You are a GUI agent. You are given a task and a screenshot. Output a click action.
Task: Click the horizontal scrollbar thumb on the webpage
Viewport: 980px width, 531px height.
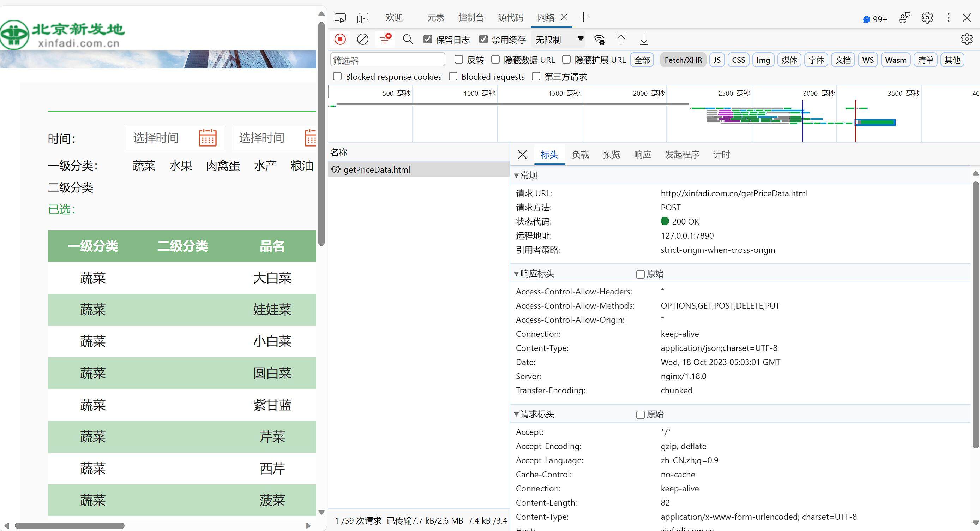(69, 526)
